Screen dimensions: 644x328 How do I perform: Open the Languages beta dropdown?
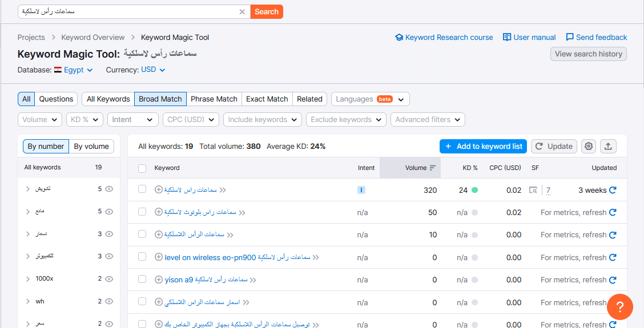pyautogui.click(x=370, y=99)
